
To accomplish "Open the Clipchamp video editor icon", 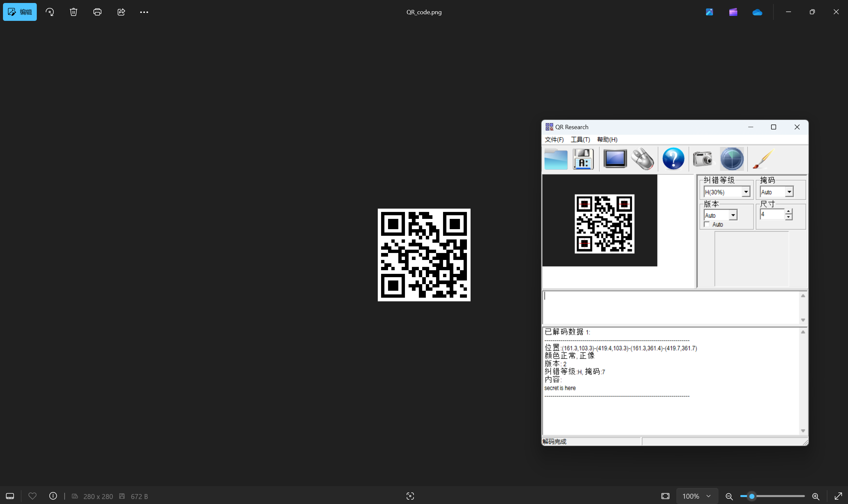I will (x=733, y=12).
